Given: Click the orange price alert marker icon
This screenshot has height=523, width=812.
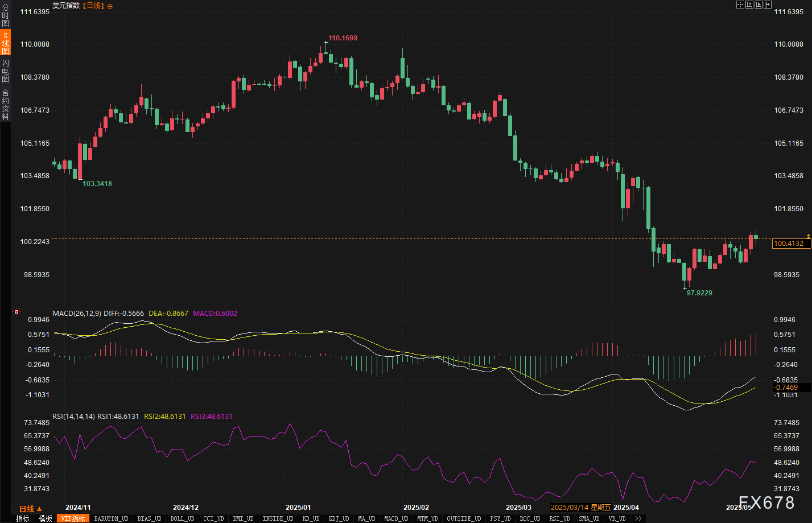Looking at the screenshot, I should [808, 236].
